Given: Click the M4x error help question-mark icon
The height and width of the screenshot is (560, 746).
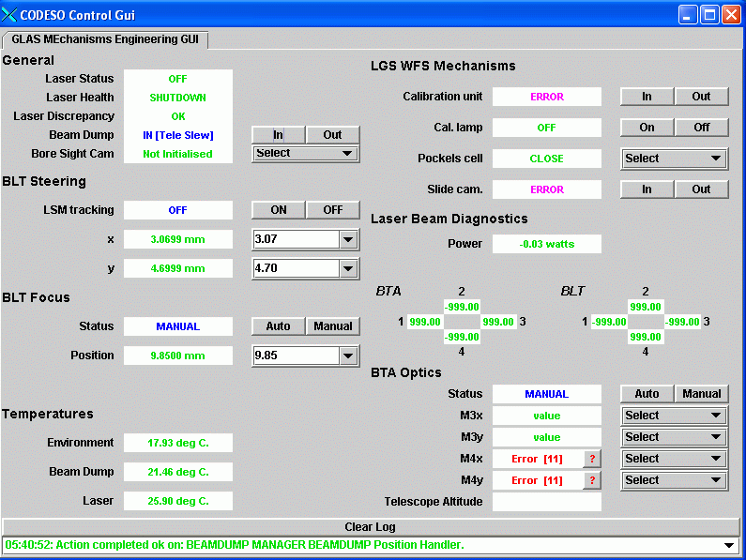Looking at the screenshot, I should tap(591, 459).
